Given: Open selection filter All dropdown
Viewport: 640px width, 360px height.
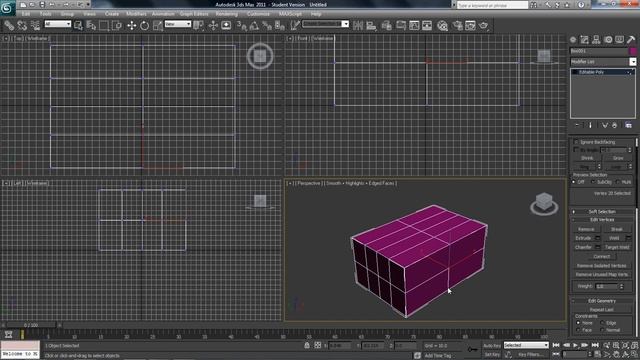Looking at the screenshot, I should pos(58,24).
